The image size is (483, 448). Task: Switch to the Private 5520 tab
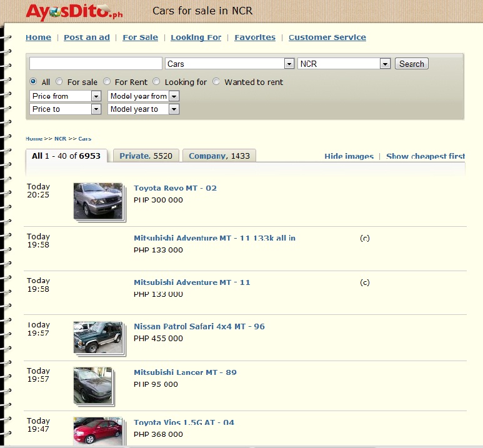(x=146, y=156)
